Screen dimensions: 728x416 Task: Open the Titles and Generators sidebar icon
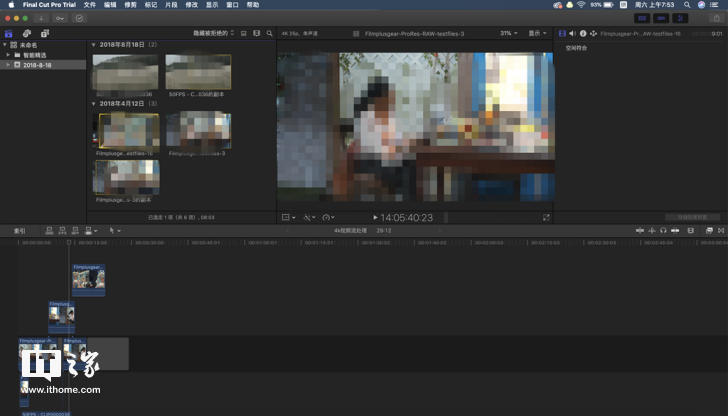tap(45, 33)
